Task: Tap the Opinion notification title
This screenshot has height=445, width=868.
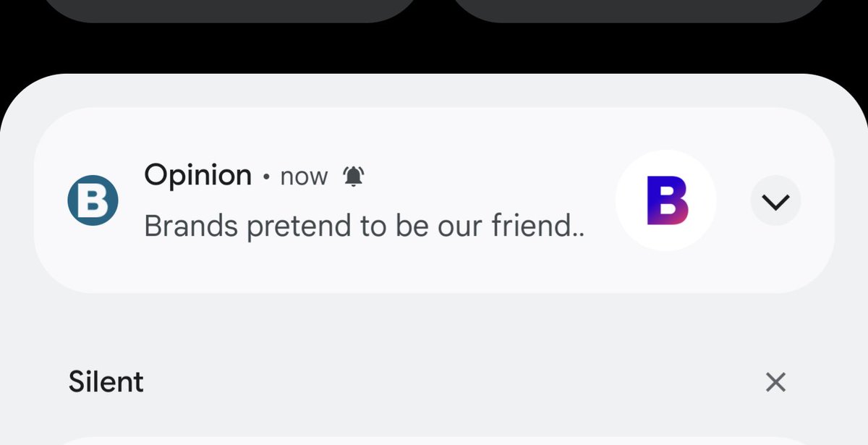Action: (x=197, y=175)
